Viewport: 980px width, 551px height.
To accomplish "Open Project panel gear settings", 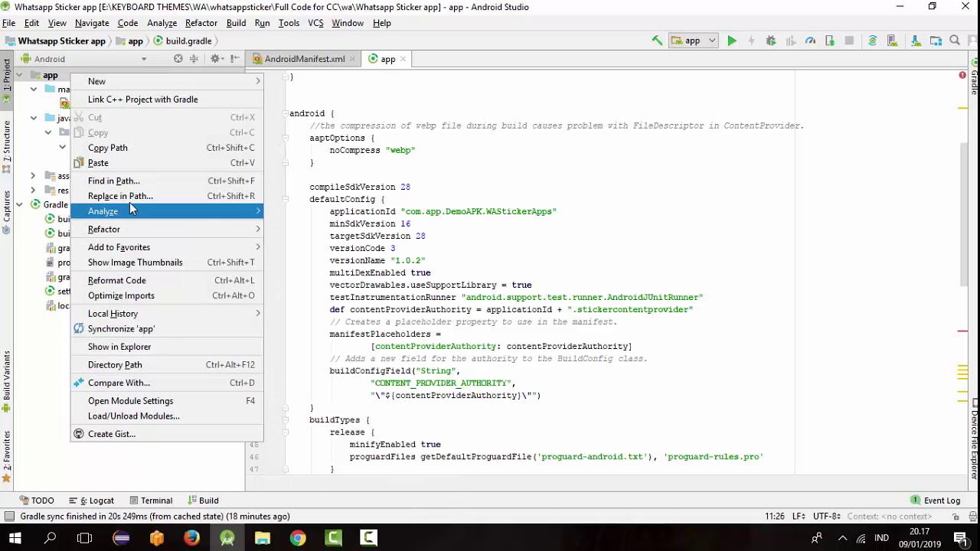I will coord(215,58).
